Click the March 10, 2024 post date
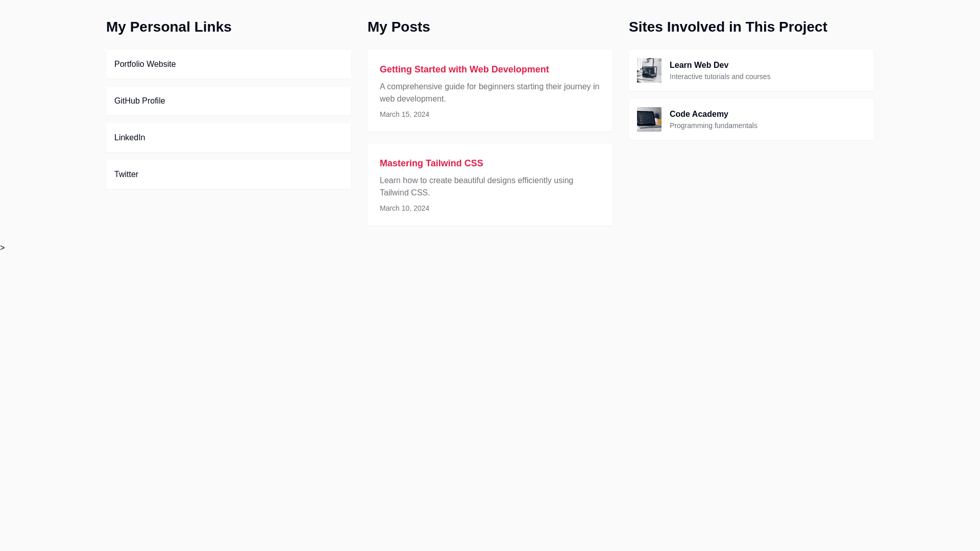This screenshot has height=551, width=980. [x=404, y=208]
